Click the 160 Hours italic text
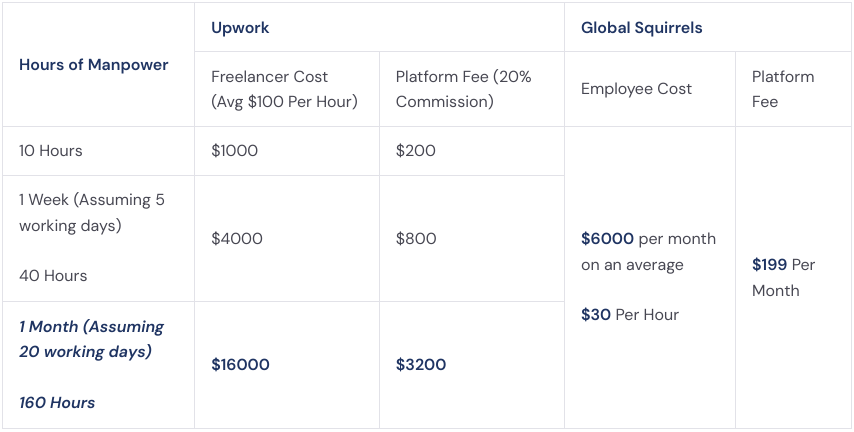 (57, 403)
